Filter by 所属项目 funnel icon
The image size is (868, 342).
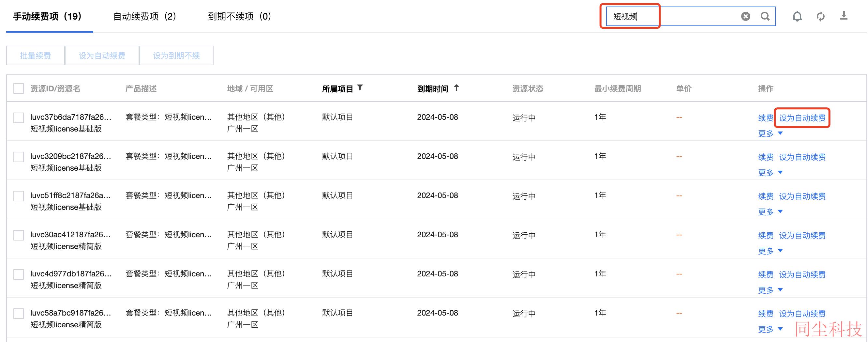tap(360, 88)
